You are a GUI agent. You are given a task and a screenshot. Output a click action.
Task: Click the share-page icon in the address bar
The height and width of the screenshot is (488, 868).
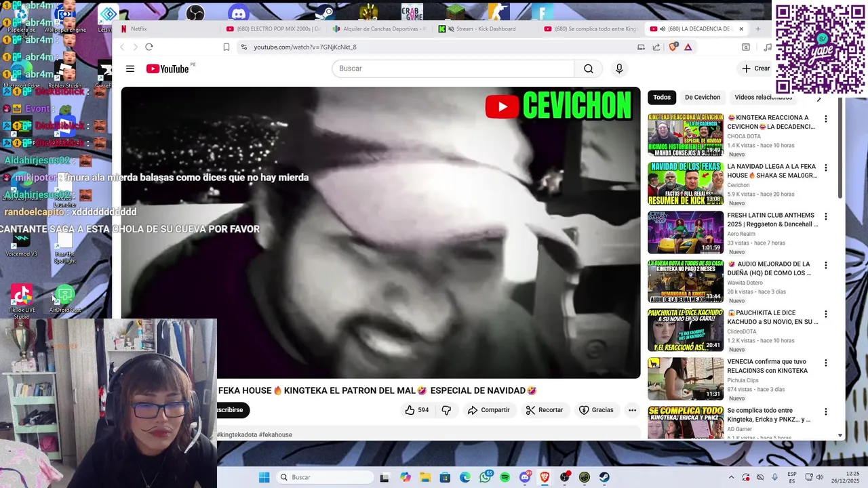(x=656, y=47)
